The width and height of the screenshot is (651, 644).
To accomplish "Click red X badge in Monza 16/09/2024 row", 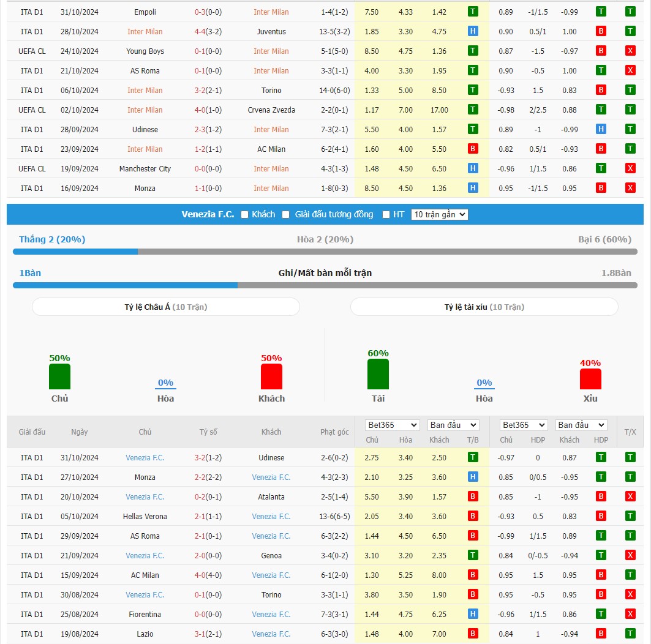I will click(630, 187).
